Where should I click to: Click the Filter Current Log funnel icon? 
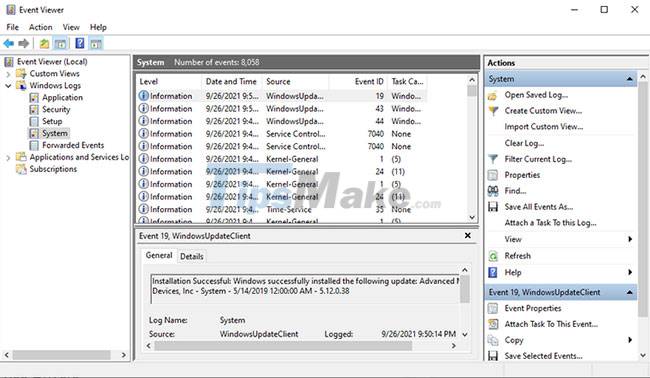(493, 159)
